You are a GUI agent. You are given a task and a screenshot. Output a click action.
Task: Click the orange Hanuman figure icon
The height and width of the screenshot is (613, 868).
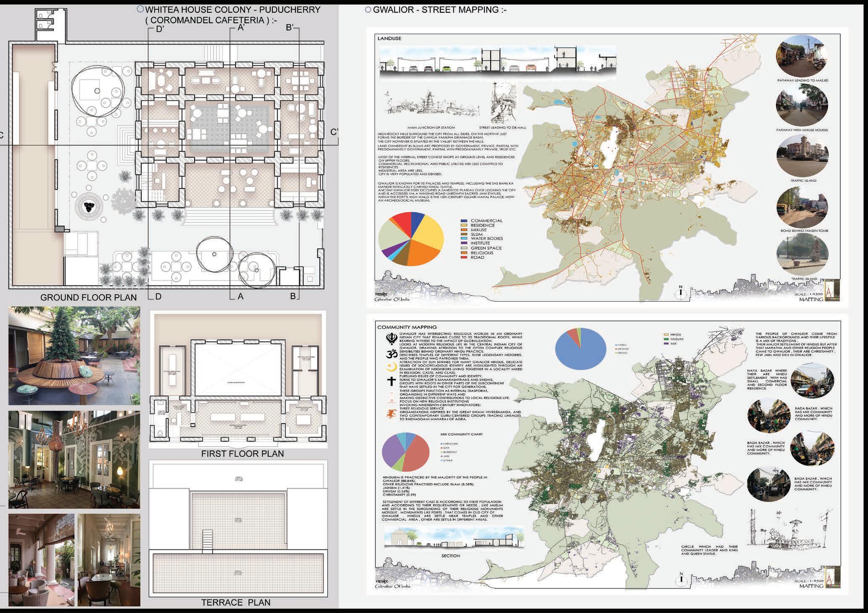pos(391,414)
